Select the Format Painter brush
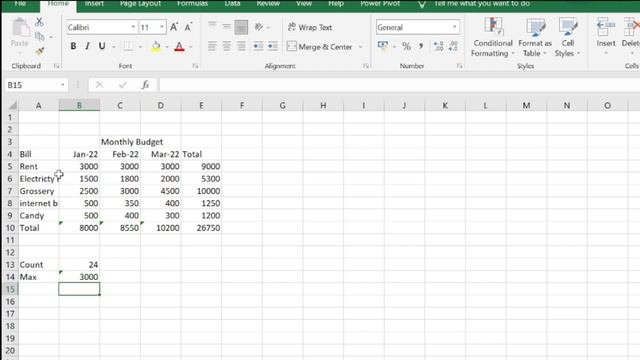640x360 pixels. [40, 51]
